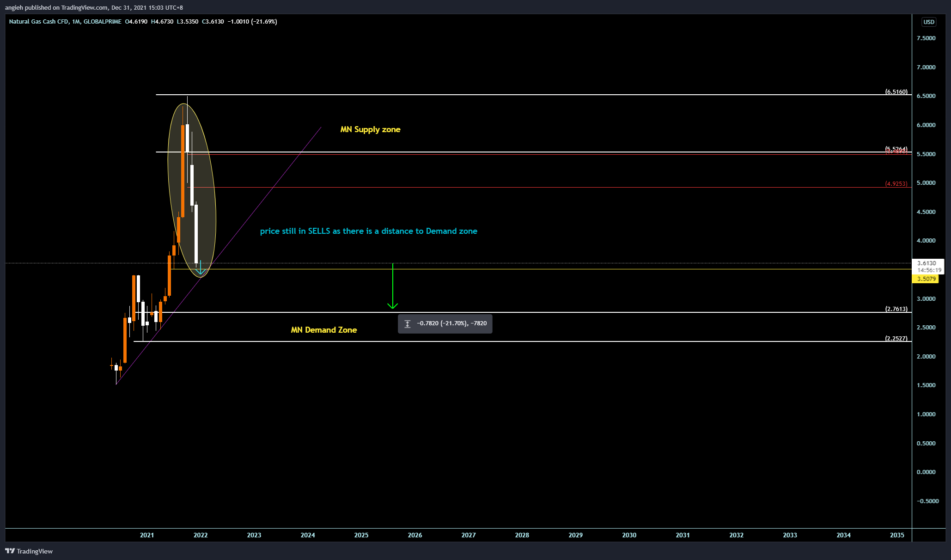Viewport: 951px width, 560px height.
Task: Click the 2035 label on time axis
Action: (x=897, y=535)
